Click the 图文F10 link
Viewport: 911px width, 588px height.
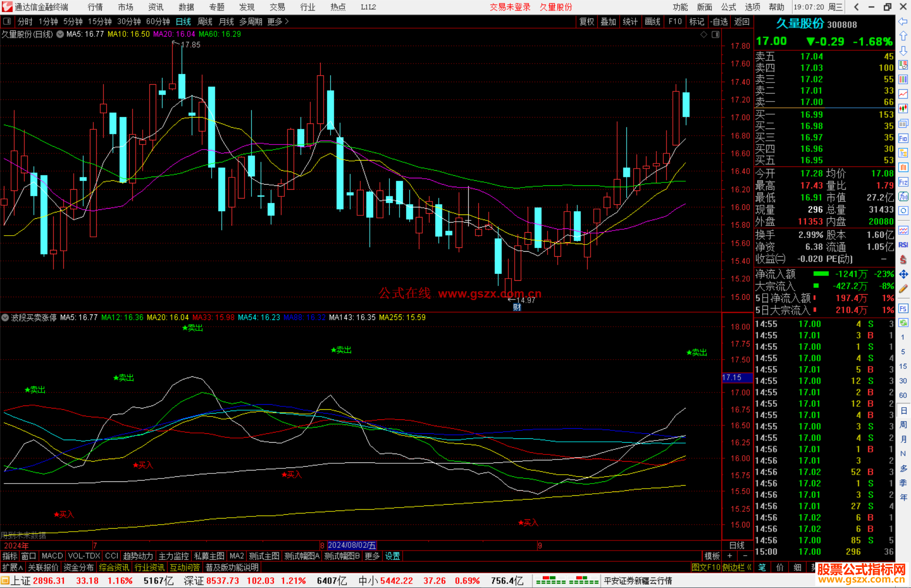tap(706, 567)
